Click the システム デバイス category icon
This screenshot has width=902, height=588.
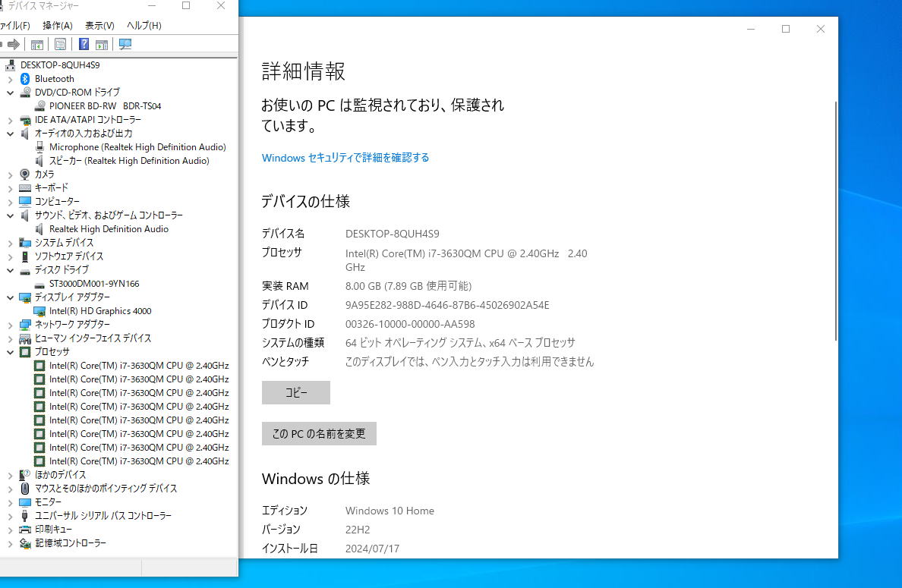point(25,243)
